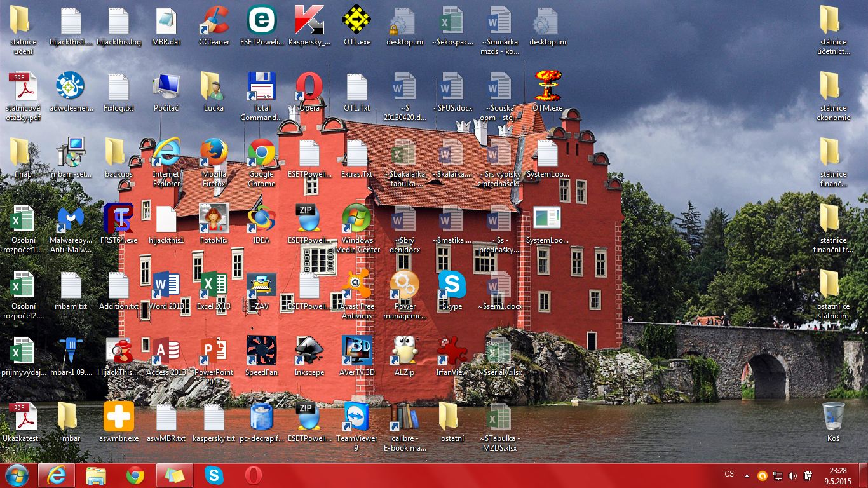
Task: Open Malwarebytes Anti-Malware shortcut
Action: (71, 229)
